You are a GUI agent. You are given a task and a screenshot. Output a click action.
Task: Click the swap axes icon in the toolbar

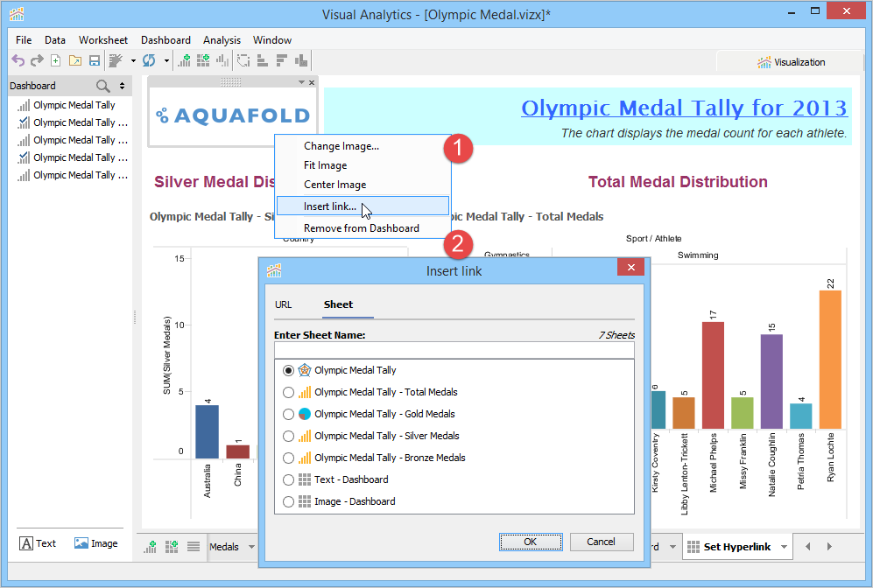[243, 60]
